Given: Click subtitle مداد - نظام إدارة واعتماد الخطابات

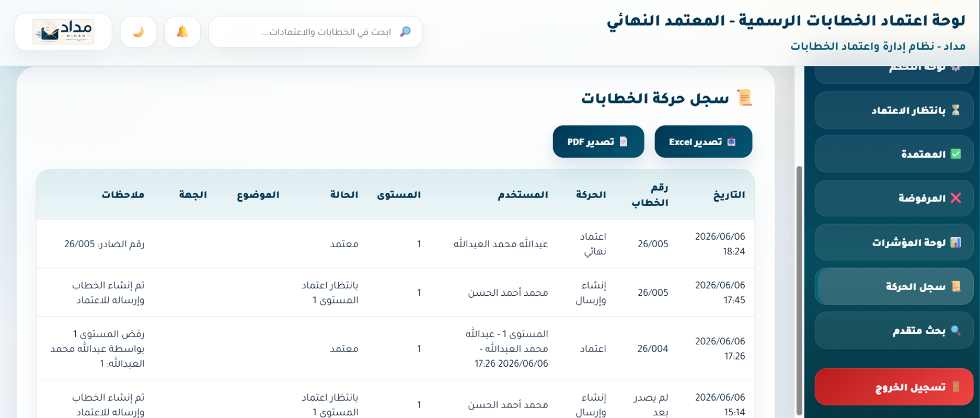Looking at the screenshot, I should pyautogui.click(x=878, y=46).
